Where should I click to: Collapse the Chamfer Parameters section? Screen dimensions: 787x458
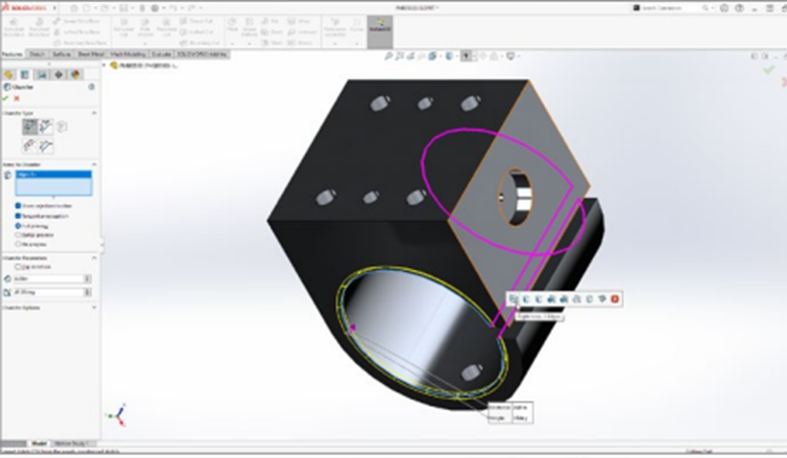point(94,258)
